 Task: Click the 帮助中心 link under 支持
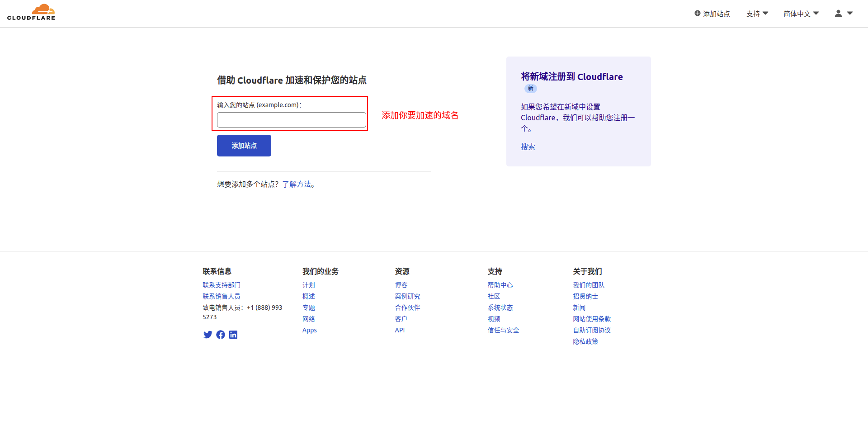tap(500, 285)
